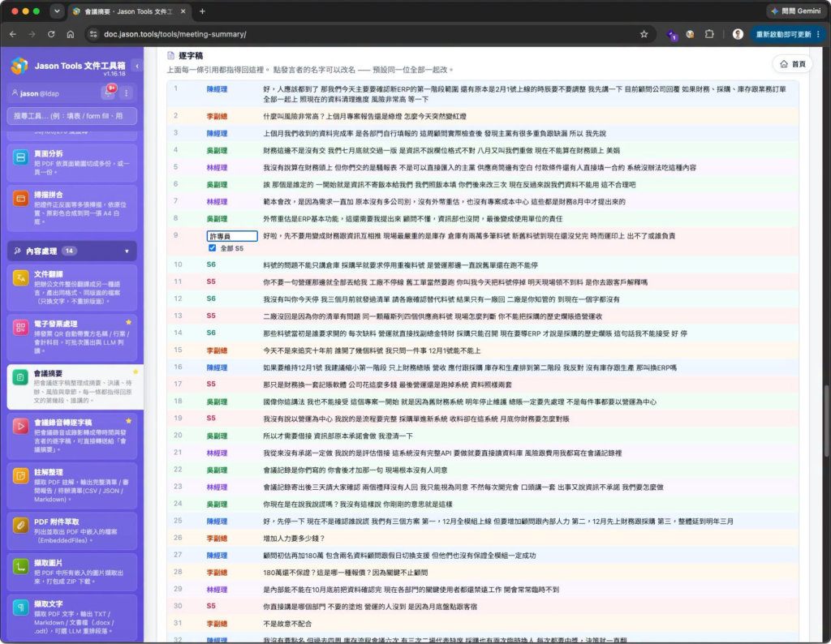831x644 pixels.
Task: Open the notifications bell in the sidebar
Action: [109, 92]
